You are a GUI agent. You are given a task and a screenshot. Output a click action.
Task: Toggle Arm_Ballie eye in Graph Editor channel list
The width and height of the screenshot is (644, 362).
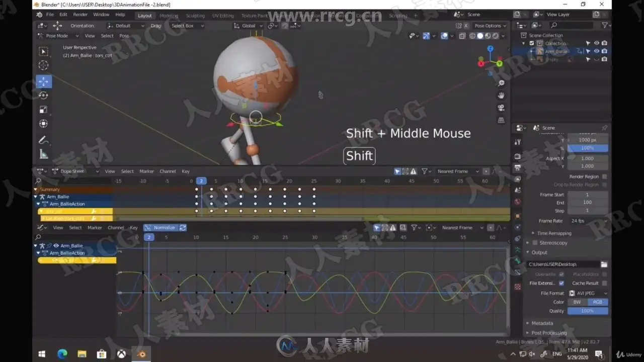[56, 246]
